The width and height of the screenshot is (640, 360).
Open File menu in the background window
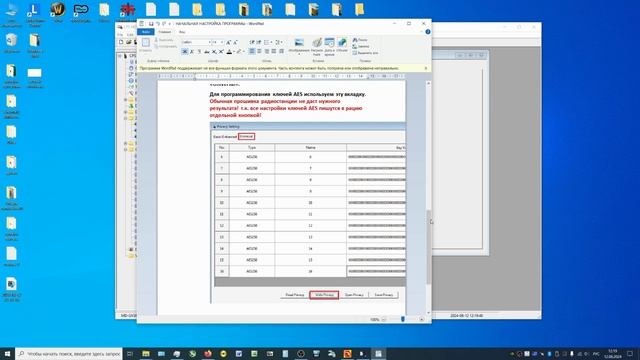pyautogui.click(x=120, y=35)
